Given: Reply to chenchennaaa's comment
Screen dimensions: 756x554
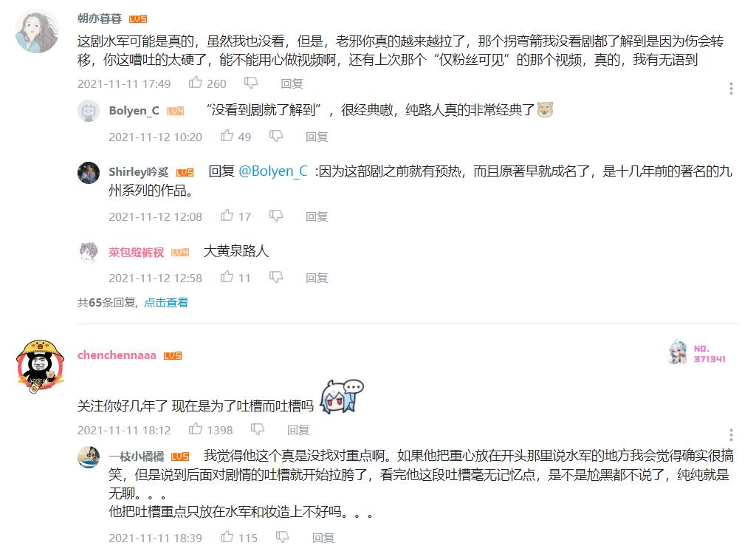Looking at the screenshot, I should (x=298, y=430).
